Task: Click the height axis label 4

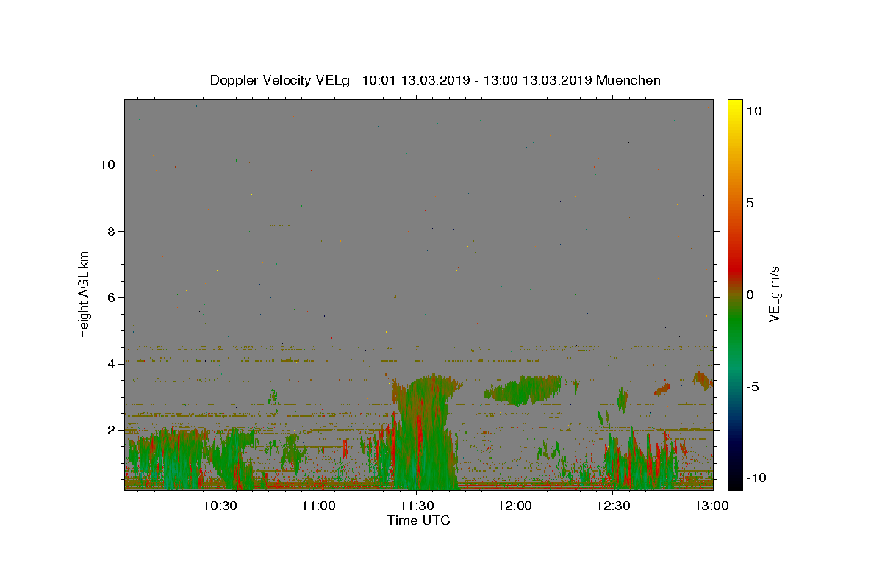Action: 112,364
